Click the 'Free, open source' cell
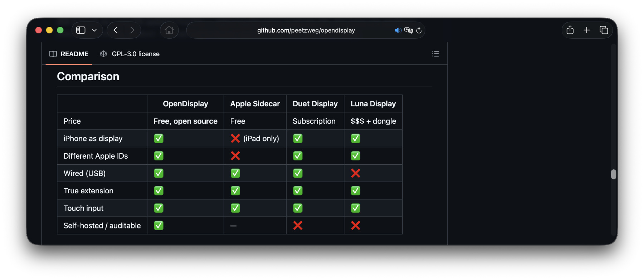Image resolution: width=644 pixels, height=280 pixels. pyautogui.click(x=185, y=121)
